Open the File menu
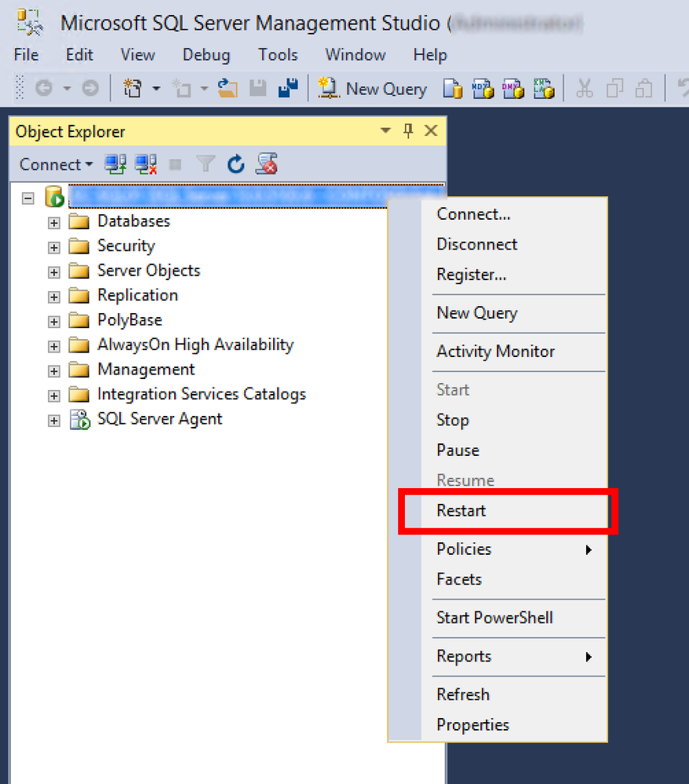This screenshot has height=784, width=689. [x=27, y=54]
